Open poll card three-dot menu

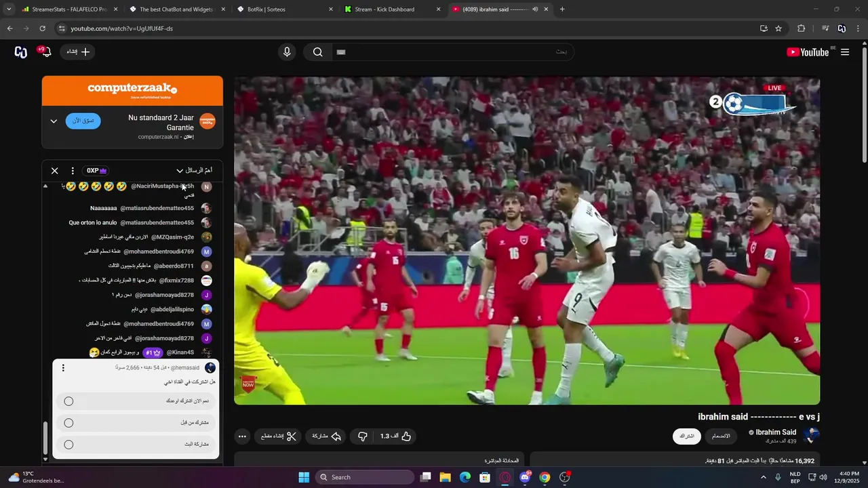click(63, 368)
